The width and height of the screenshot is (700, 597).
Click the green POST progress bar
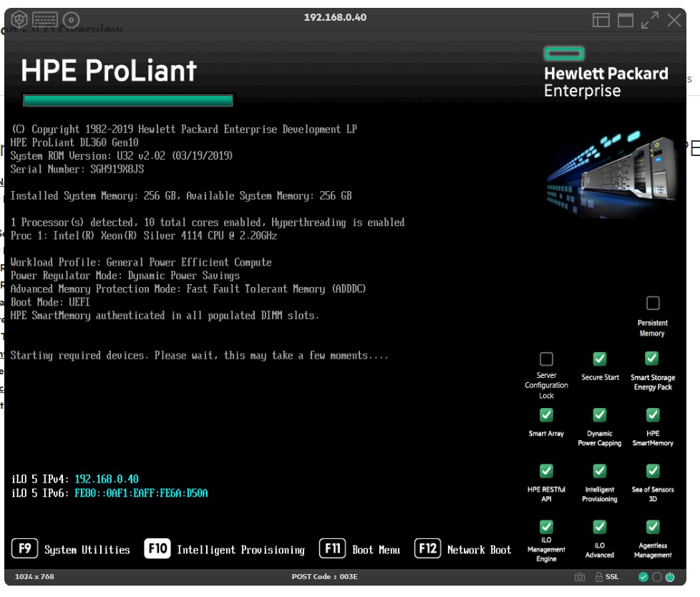click(128, 100)
